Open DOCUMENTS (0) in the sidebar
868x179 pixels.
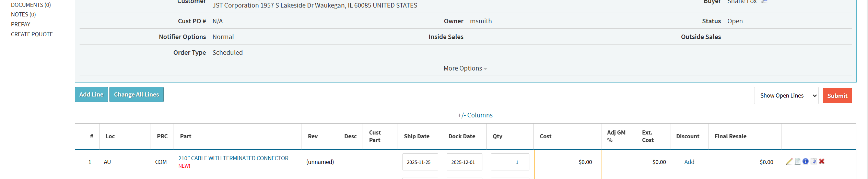pos(31,5)
